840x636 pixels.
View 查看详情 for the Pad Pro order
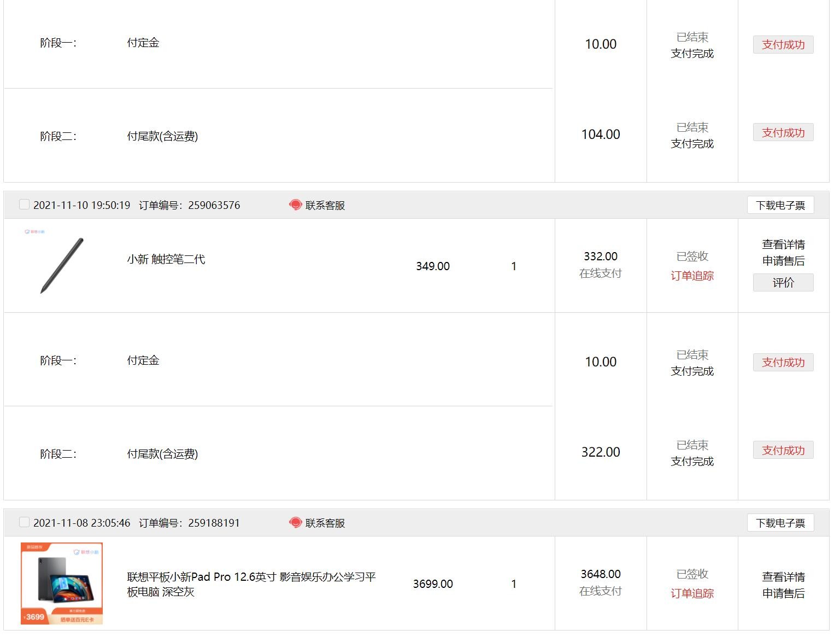click(783, 577)
